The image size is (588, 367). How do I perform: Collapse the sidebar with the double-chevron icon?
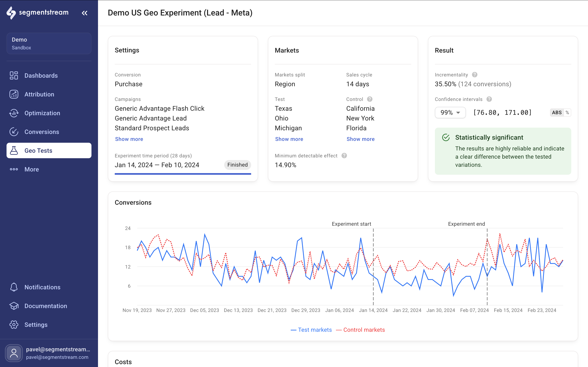click(85, 13)
